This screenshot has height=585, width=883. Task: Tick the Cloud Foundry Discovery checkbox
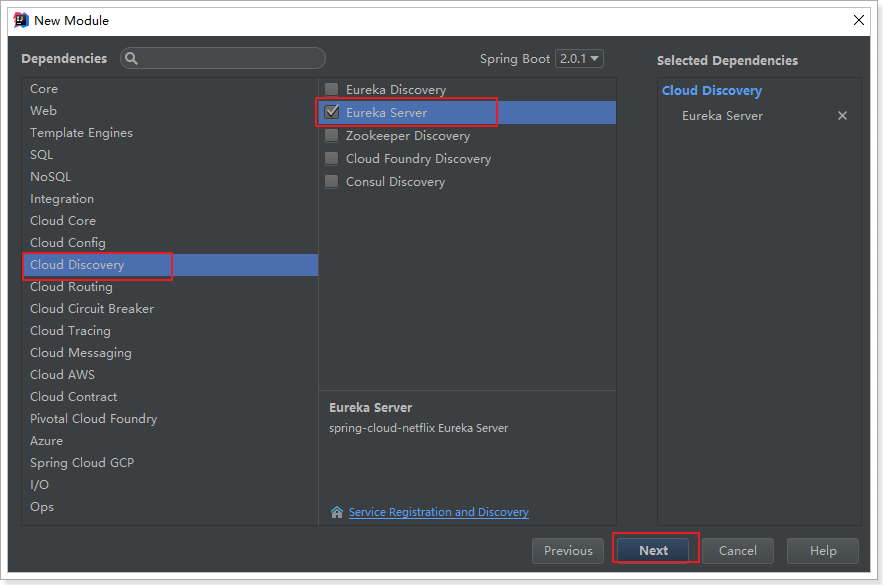click(332, 158)
